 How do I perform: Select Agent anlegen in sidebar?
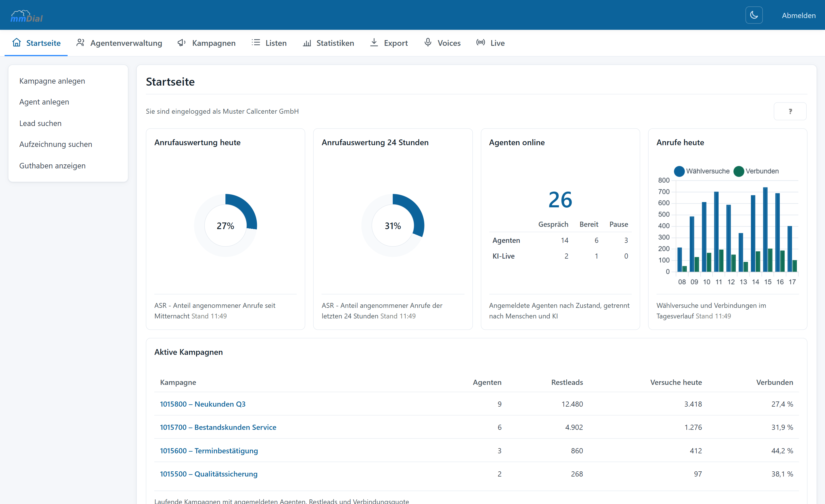(x=44, y=102)
